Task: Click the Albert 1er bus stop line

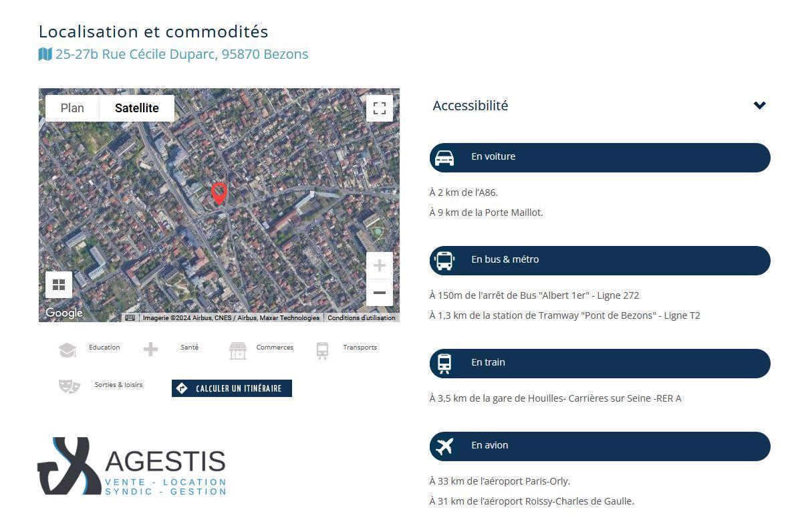Action: click(535, 295)
